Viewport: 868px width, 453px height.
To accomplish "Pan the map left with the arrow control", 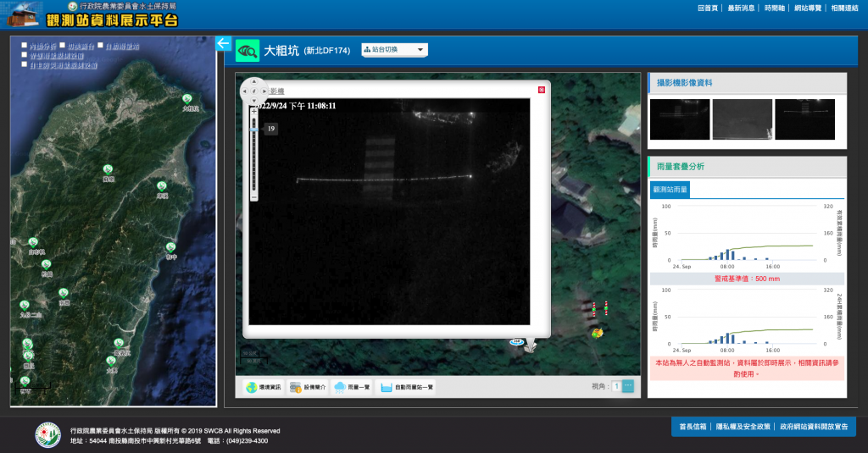I will click(x=245, y=91).
